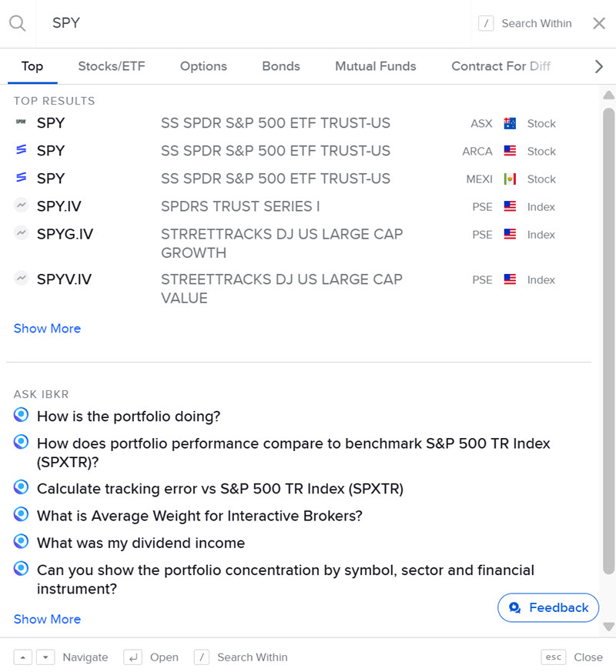Click the US flag on SPYV.IV row
Viewport: 616px width, 672px height.
pos(510,279)
